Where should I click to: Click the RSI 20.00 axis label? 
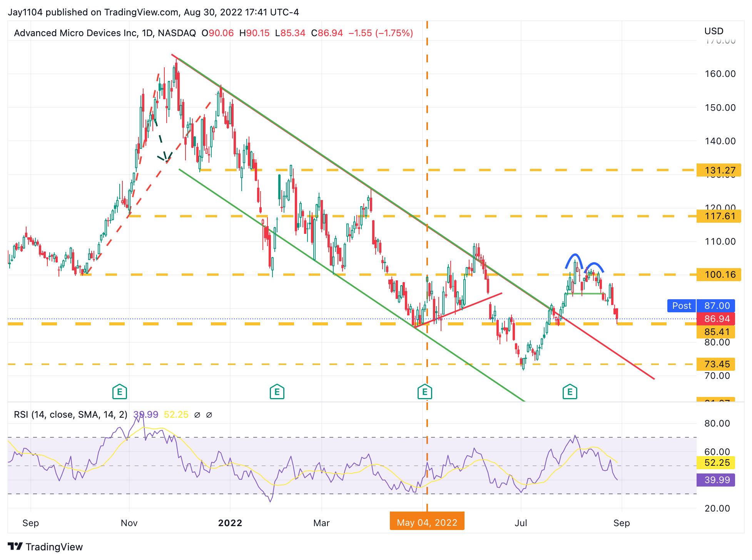[717, 508]
